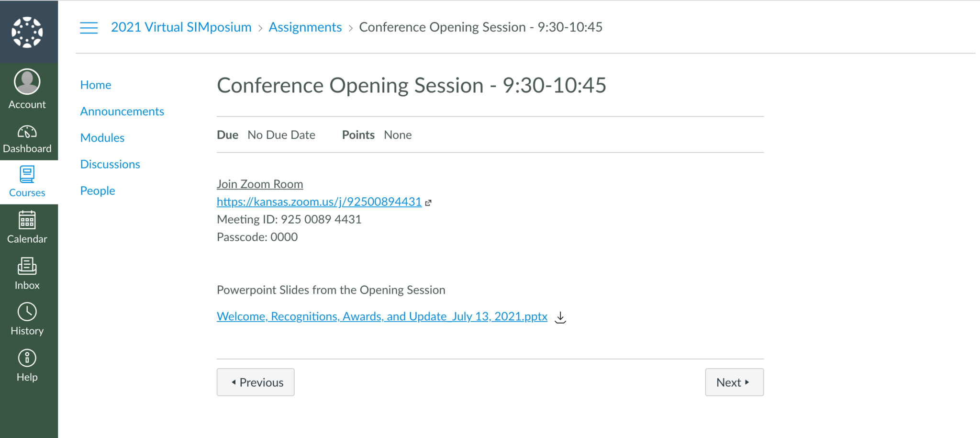Go to the Previous assignment
Viewport: 980px width, 438px height.
[x=256, y=382]
